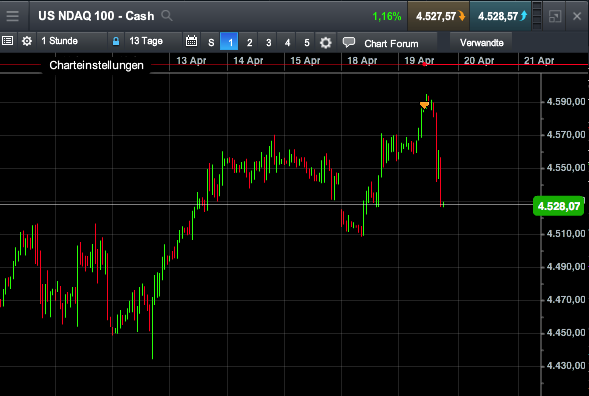Screen dimensions: 589x396
Task: Open chart settings gear beside 1 Stunde
Action: pyautogui.click(x=27, y=41)
